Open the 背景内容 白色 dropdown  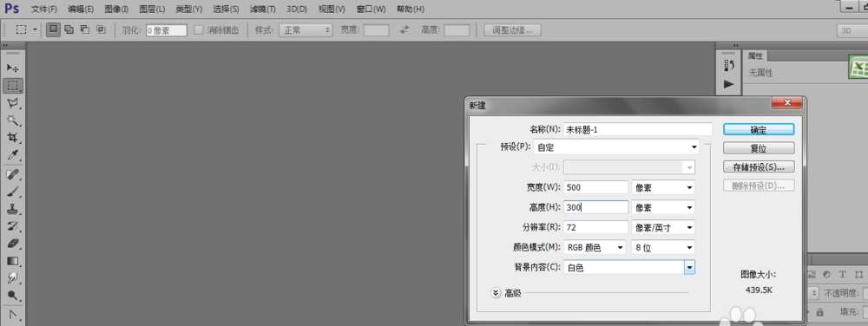pos(628,267)
